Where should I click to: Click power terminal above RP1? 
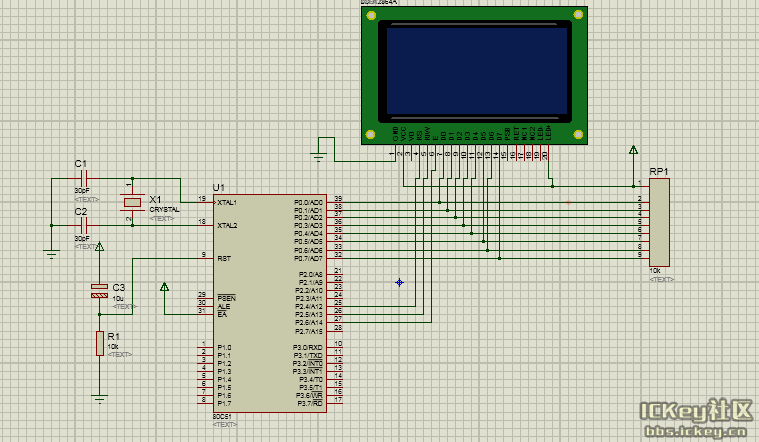click(x=633, y=150)
